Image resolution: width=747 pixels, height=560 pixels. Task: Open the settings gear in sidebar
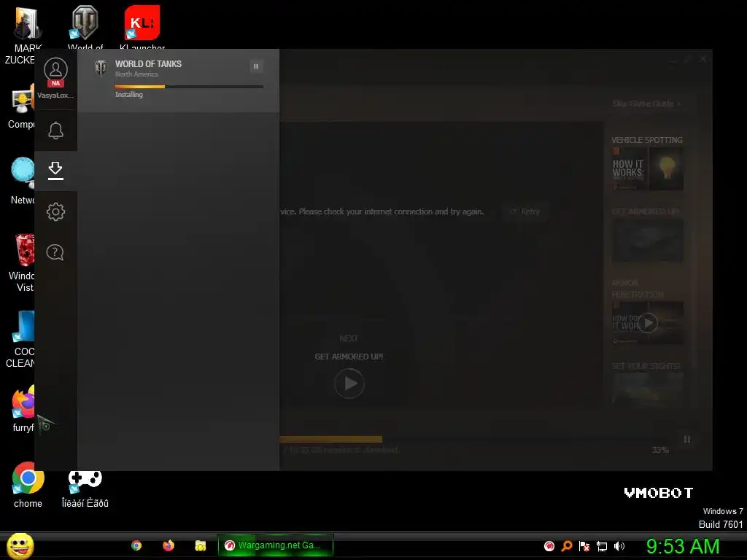[x=55, y=211]
